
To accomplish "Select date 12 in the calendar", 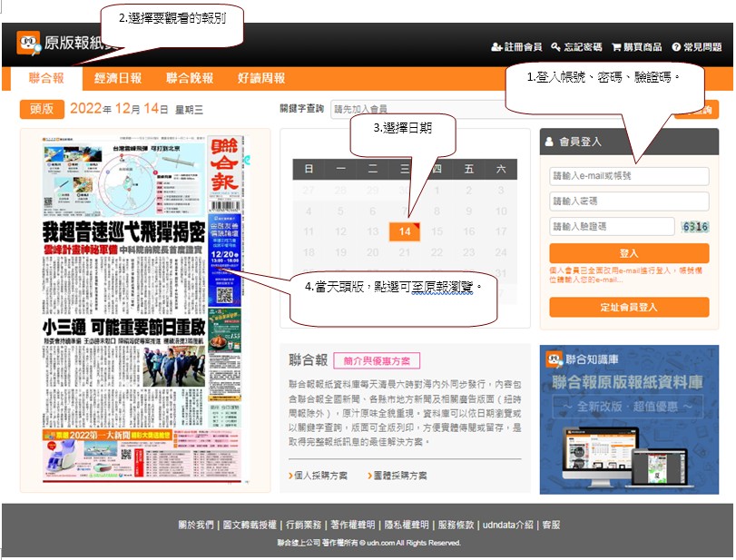I will pyautogui.click(x=341, y=231).
